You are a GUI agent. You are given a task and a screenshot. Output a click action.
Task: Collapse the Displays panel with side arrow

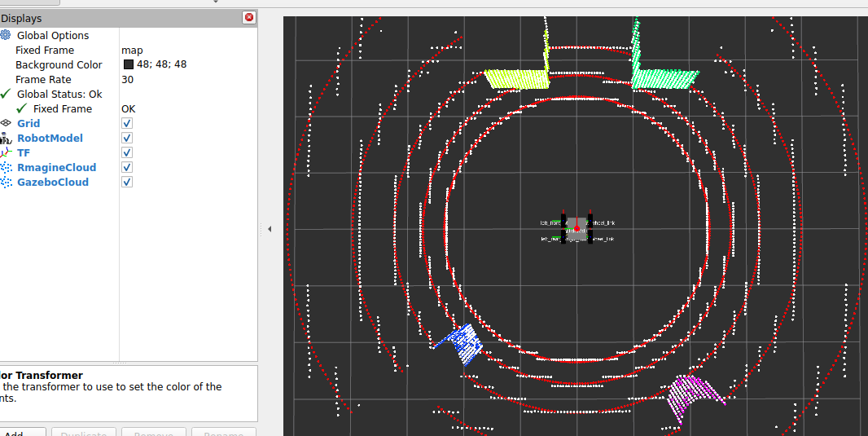(x=269, y=229)
